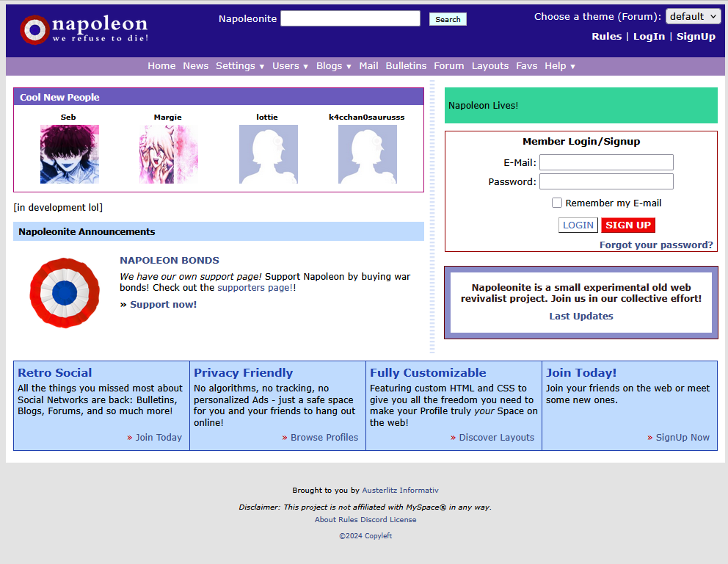Open Bulletins in navigation bar
728x564 pixels.
click(406, 66)
